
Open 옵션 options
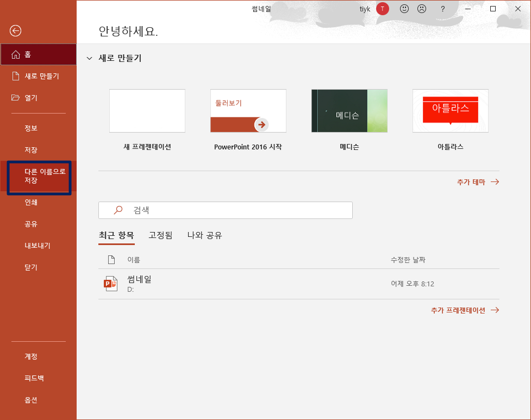38,400
